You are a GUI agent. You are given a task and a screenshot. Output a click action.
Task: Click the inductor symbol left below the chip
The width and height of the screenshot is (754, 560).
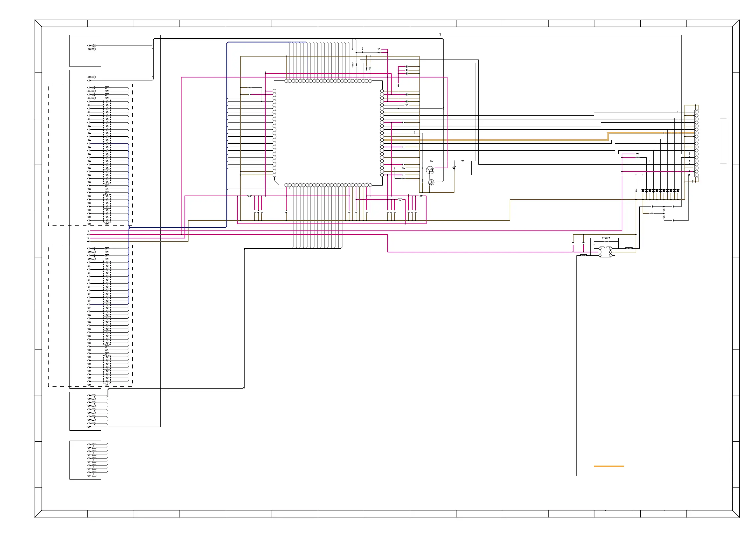click(x=250, y=196)
